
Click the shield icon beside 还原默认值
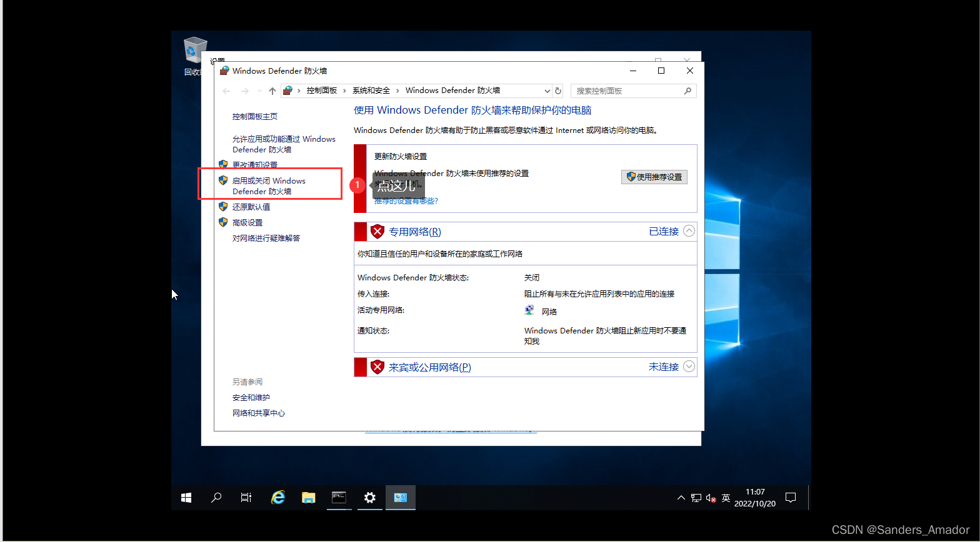click(x=223, y=206)
